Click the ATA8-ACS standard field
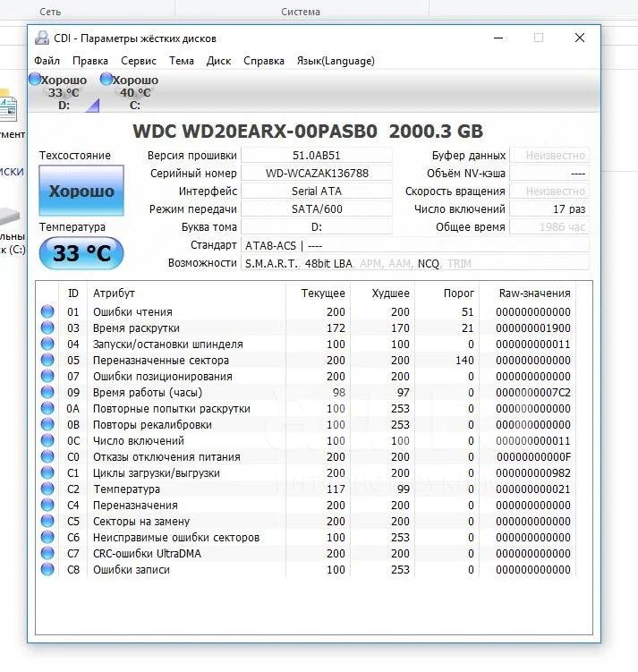Image resolution: width=638 pixels, height=672 pixels. (x=415, y=245)
